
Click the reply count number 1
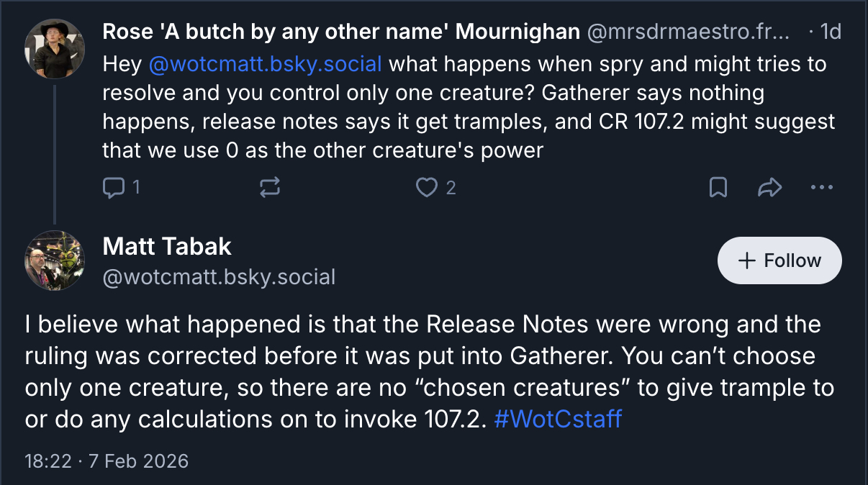136,188
